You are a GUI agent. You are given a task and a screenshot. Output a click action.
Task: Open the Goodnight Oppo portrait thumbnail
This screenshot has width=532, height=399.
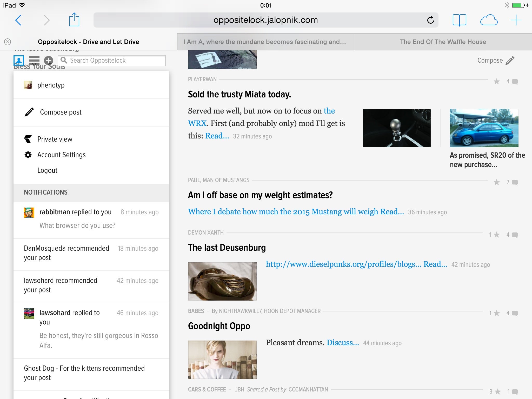(222, 360)
